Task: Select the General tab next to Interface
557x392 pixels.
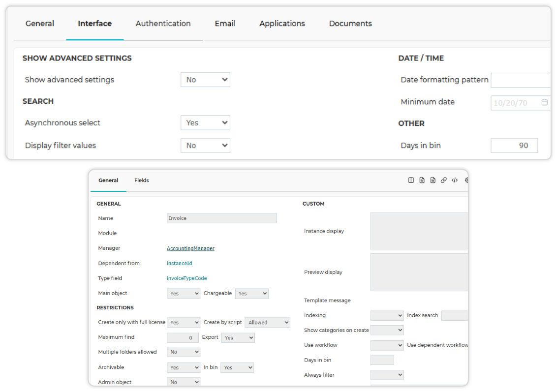Action: tap(40, 24)
